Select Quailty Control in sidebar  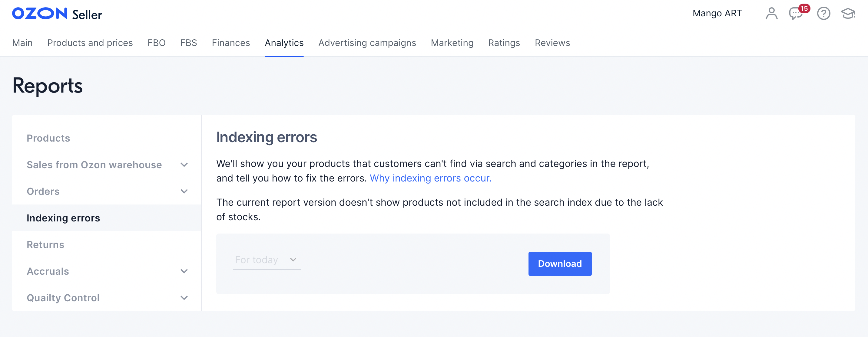(63, 298)
